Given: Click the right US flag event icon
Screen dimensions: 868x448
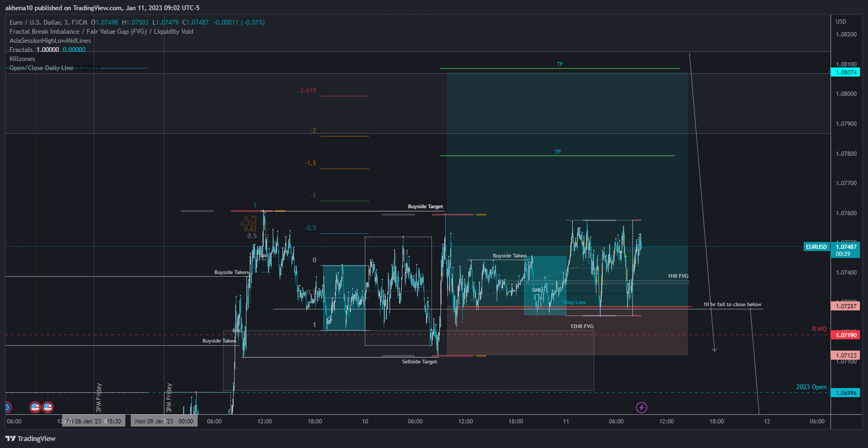Looking at the screenshot, I should [x=48, y=407].
